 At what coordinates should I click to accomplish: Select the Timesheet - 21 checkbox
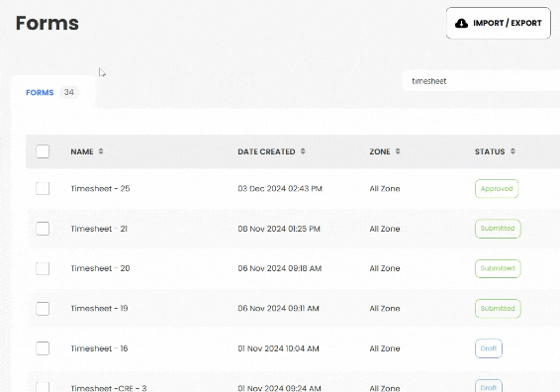[43, 229]
